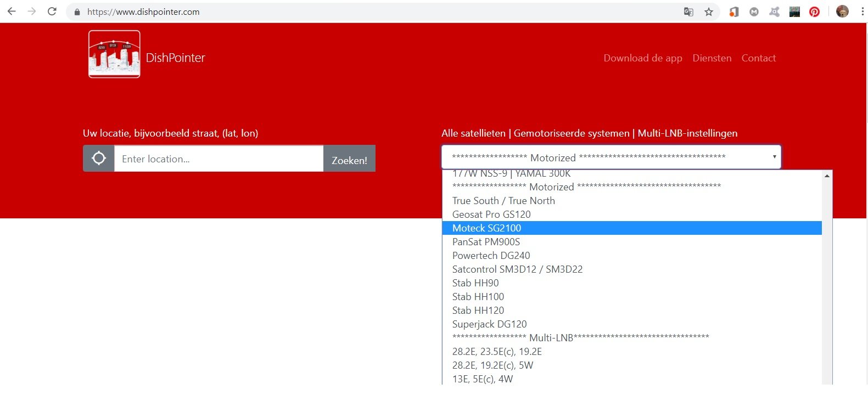Open the dark picture thumbnail extension
Screen dimensions: 868x395
pyautogui.click(x=794, y=12)
